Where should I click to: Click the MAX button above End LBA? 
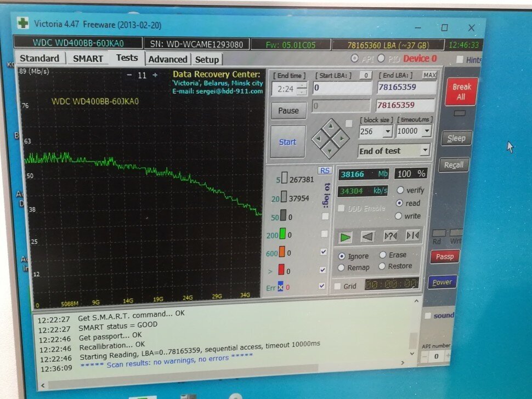point(429,75)
